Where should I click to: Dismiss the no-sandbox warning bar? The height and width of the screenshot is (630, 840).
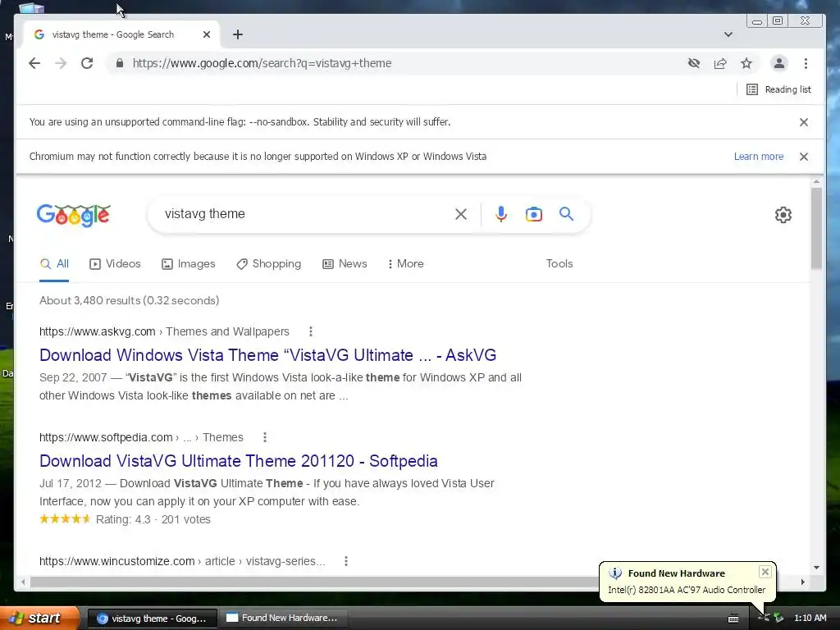pyautogui.click(x=804, y=122)
